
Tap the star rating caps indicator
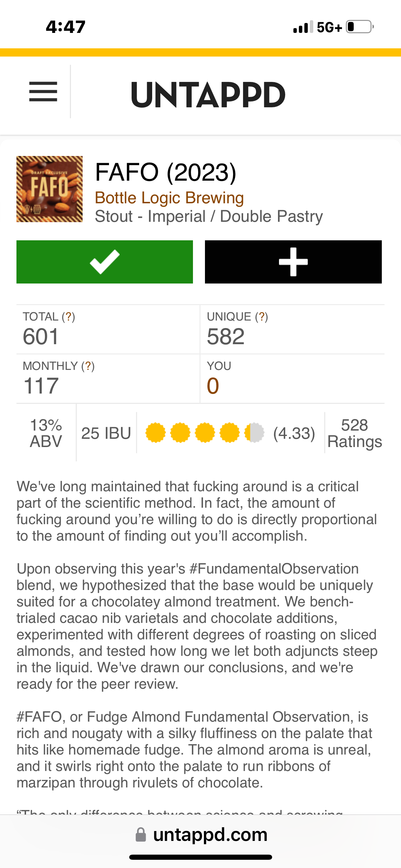coord(205,433)
